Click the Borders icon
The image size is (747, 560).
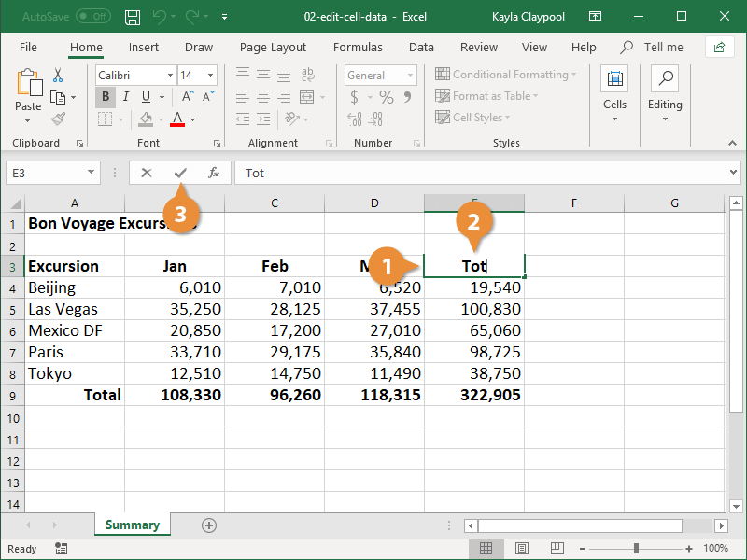pos(105,119)
